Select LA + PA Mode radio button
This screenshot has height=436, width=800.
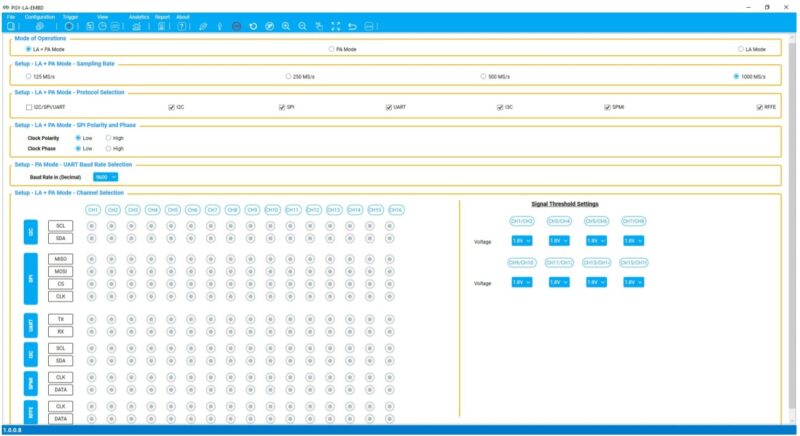(x=29, y=49)
